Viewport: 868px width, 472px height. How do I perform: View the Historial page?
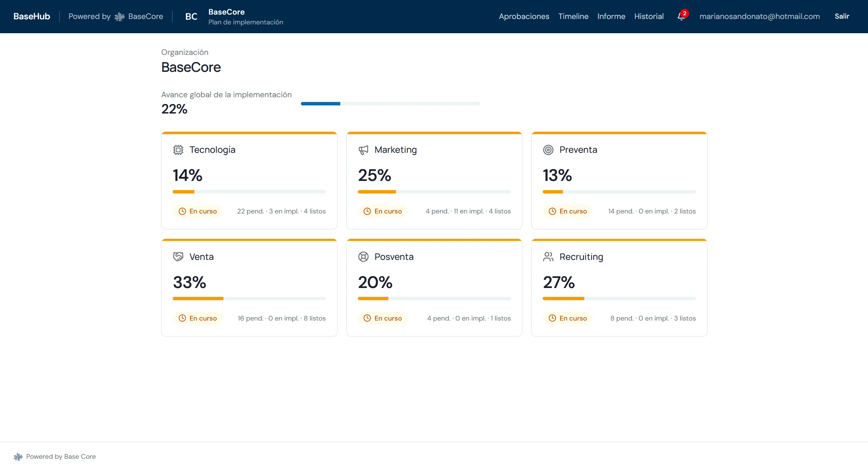[649, 16]
